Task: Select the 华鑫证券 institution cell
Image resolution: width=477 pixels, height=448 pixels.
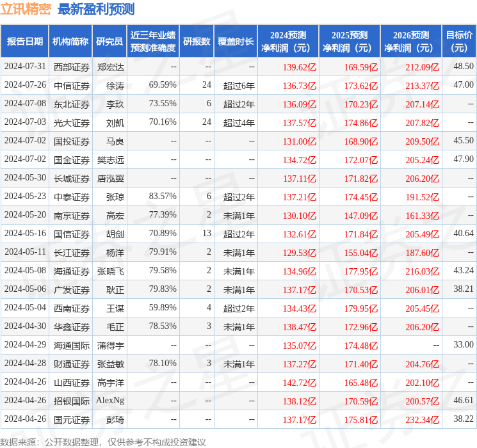Action: point(72,326)
